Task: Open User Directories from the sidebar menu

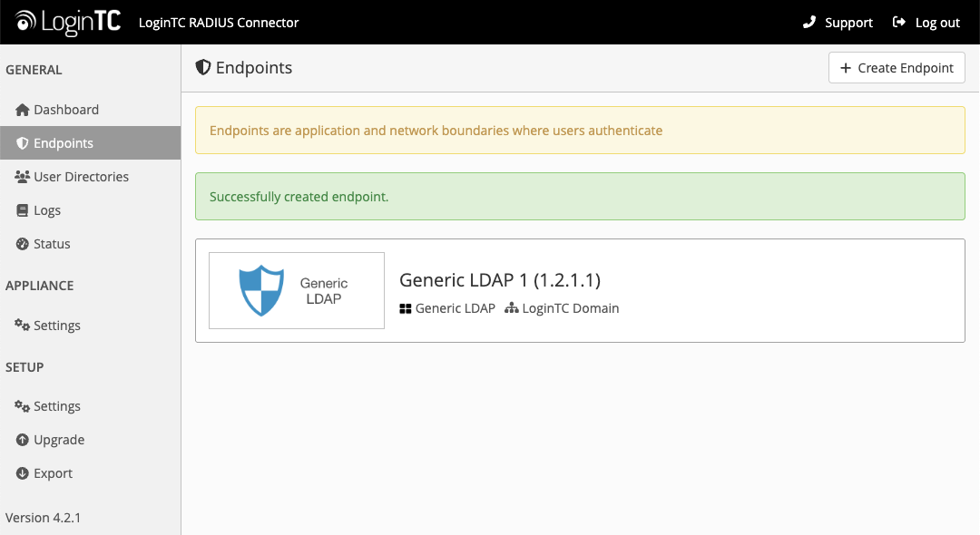Action: pyautogui.click(x=80, y=176)
